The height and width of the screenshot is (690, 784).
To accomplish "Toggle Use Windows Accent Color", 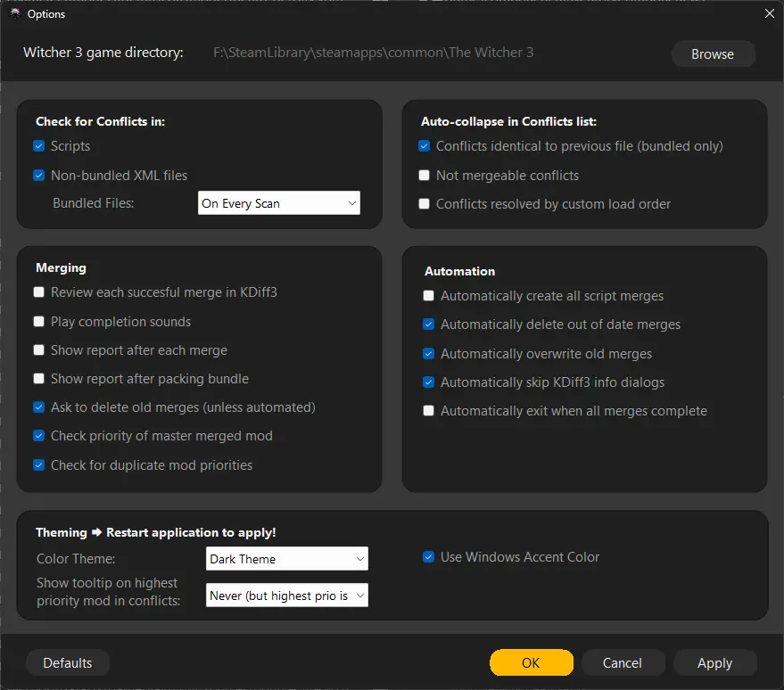I will [428, 557].
